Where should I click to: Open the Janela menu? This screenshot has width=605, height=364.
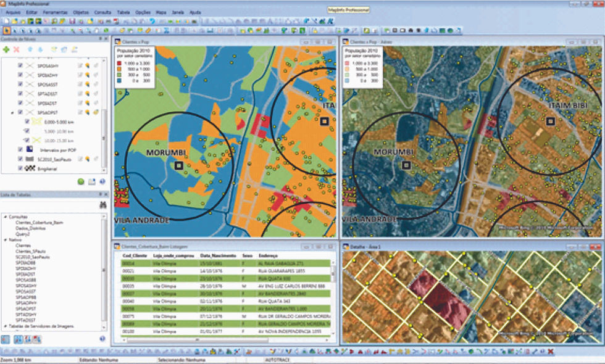point(178,12)
